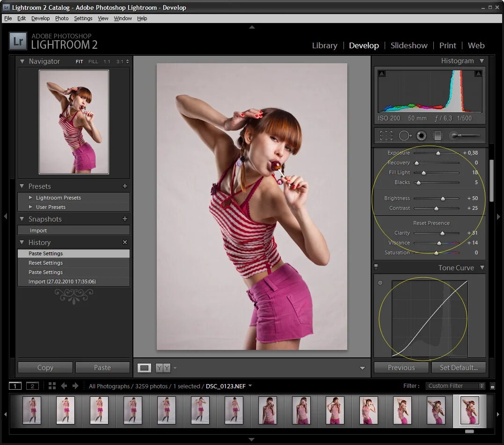The width and height of the screenshot is (504, 445).
Task: Open grid view from the filmstrip icon
Action: point(52,386)
